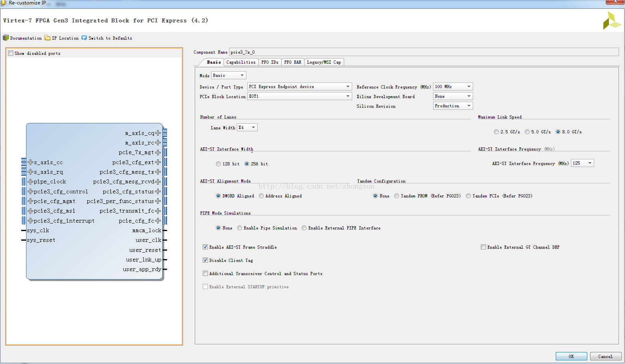Switch to the Basic tab

click(214, 62)
